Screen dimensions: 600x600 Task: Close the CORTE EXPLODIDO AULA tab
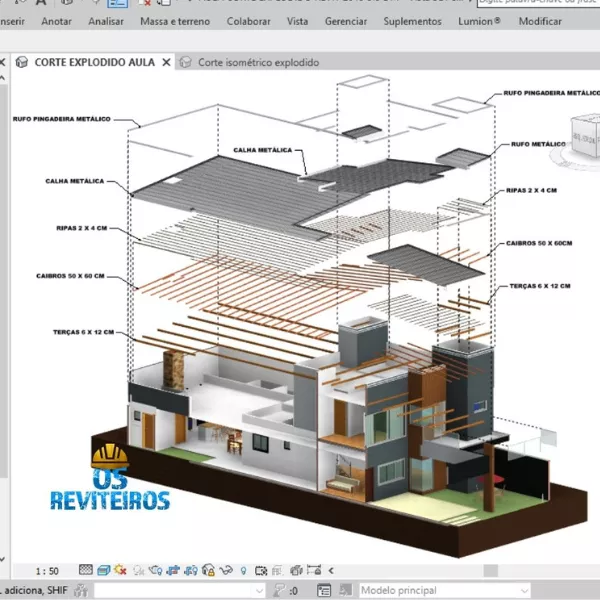pos(166,62)
